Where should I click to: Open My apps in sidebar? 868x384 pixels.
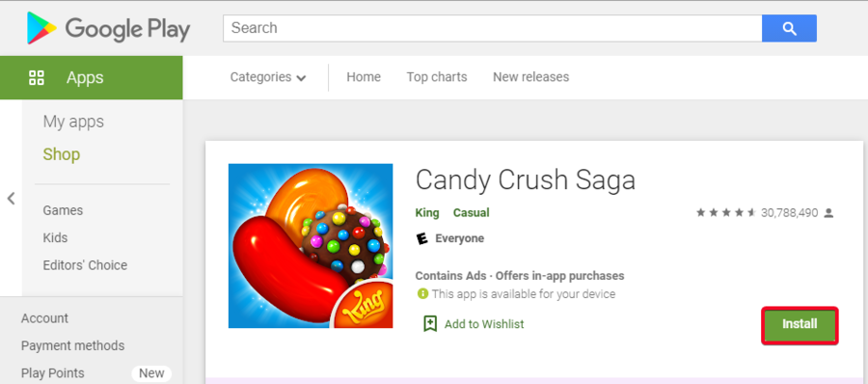[x=73, y=122]
